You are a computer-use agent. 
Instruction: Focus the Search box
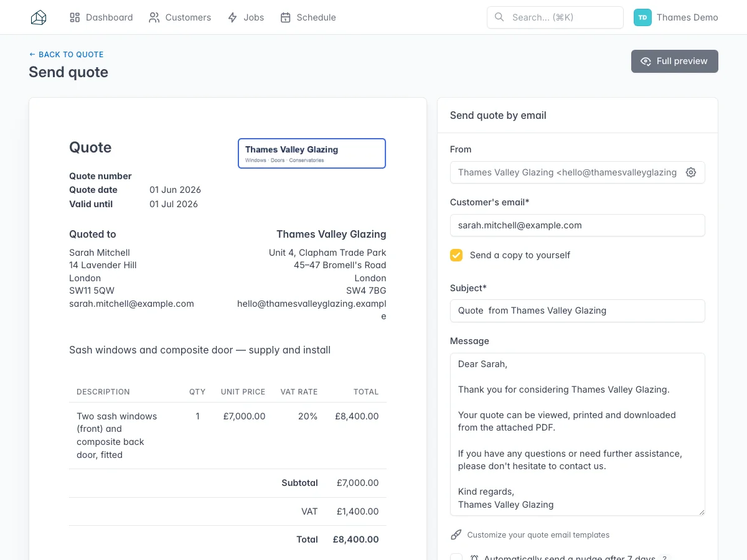tap(555, 17)
